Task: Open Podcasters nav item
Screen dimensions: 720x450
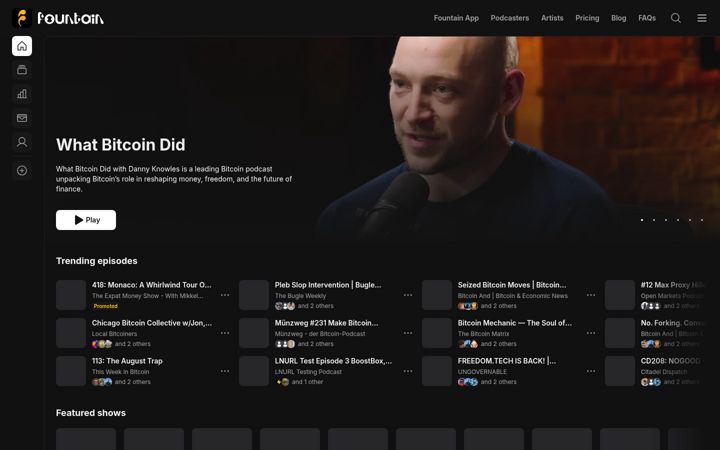Action: click(x=510, y=18)
